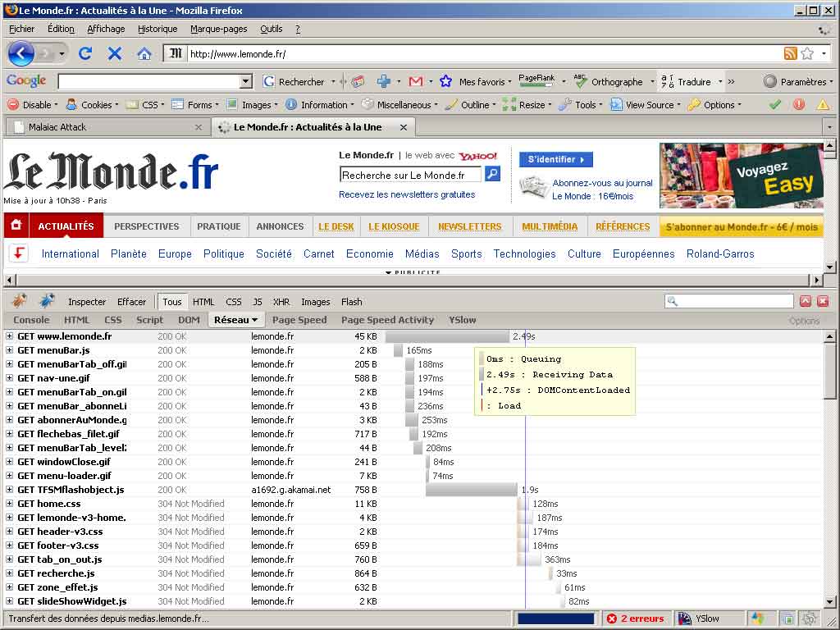
Task: Click the page load progress bar in status bar
Action: click(x=555, y=619)
